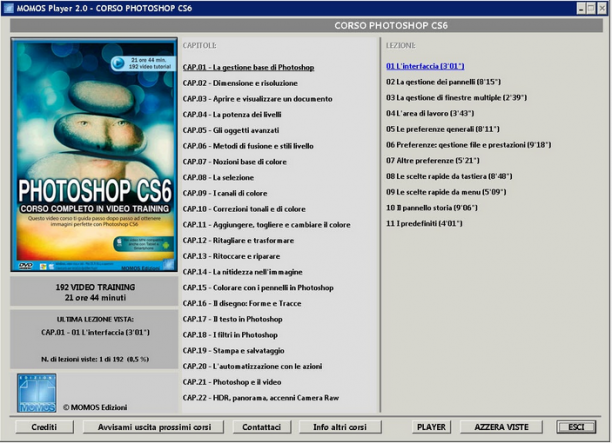The width and height of the screenshot is (612, 443).
Task: Open CAP.03 Aprire e visualizzare un documento
Action: pyautogui.click(x=258, y=99)
